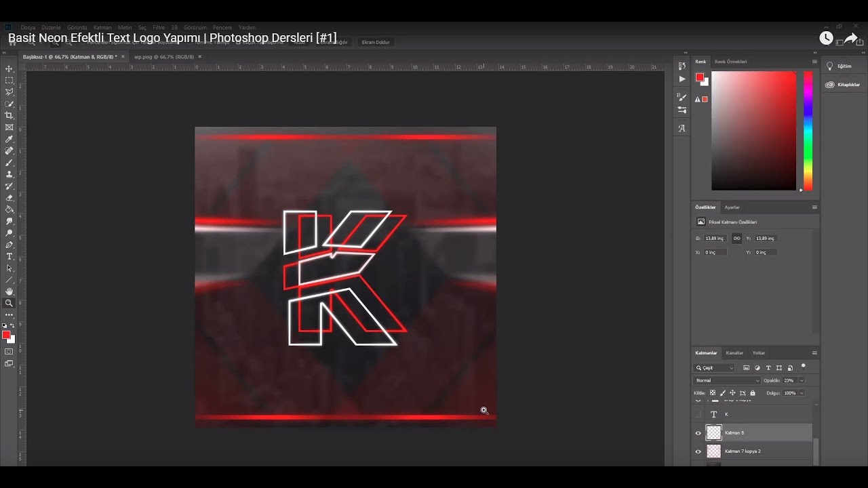The image size is (868, 488).
Task: Select the Crop tool
Action: (9, 115)
